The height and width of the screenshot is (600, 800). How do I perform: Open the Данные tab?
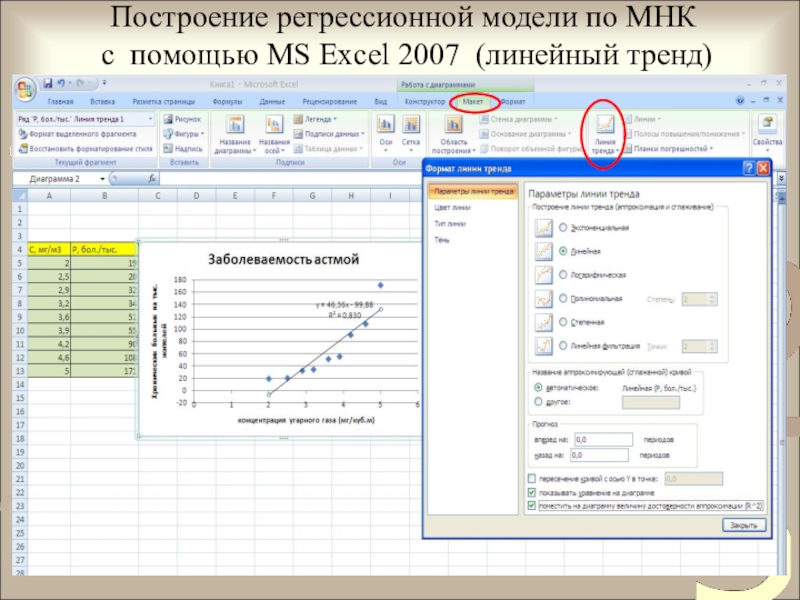[272, 102]
